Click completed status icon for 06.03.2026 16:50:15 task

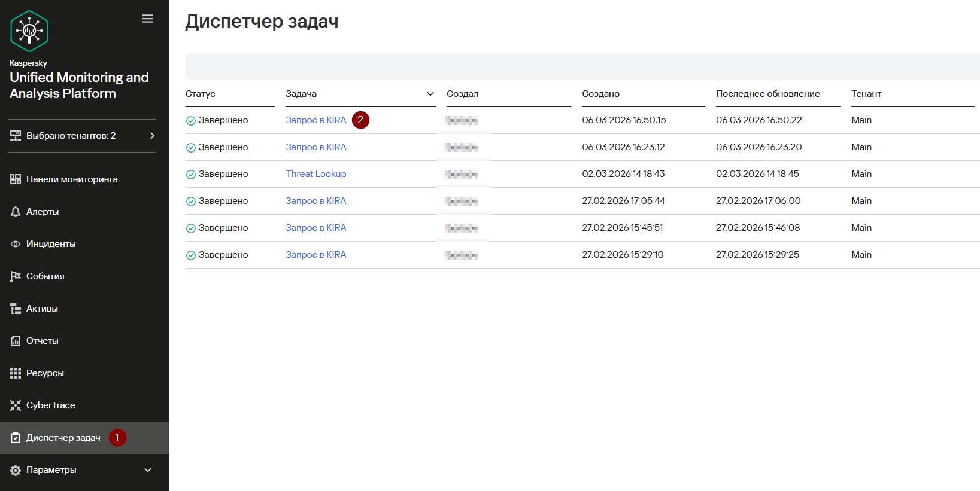[x=191, y=121]
